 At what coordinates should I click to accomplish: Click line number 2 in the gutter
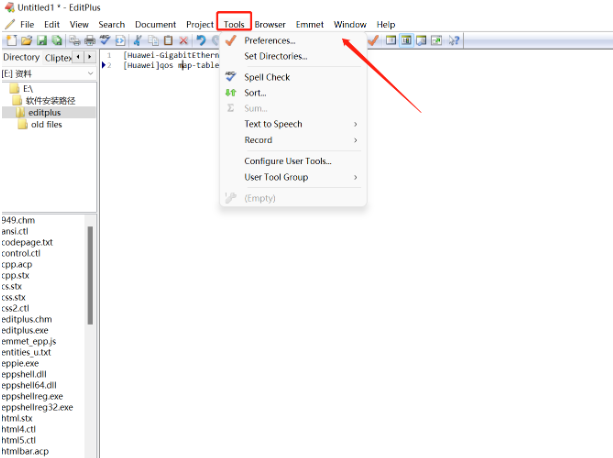coord(109,65)
